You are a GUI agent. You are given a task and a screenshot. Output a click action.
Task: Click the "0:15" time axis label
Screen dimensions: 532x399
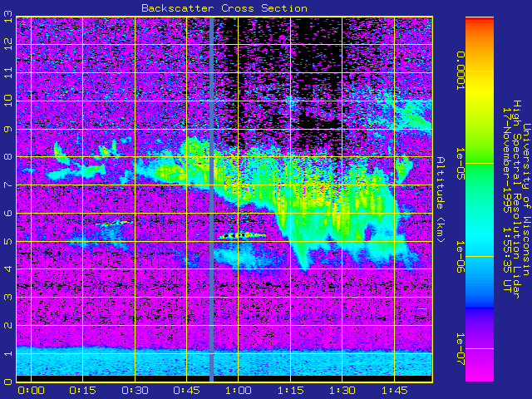[83, 391]
